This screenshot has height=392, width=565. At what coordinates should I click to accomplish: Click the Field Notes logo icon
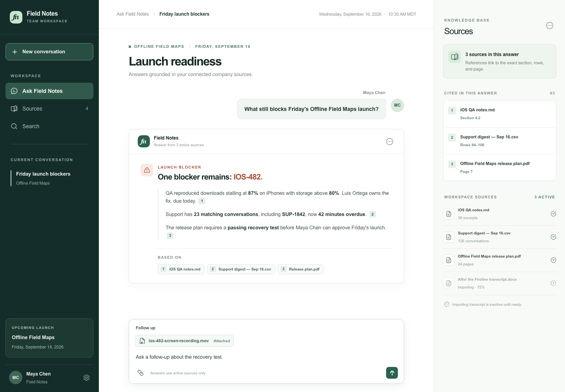pos(16,17)
